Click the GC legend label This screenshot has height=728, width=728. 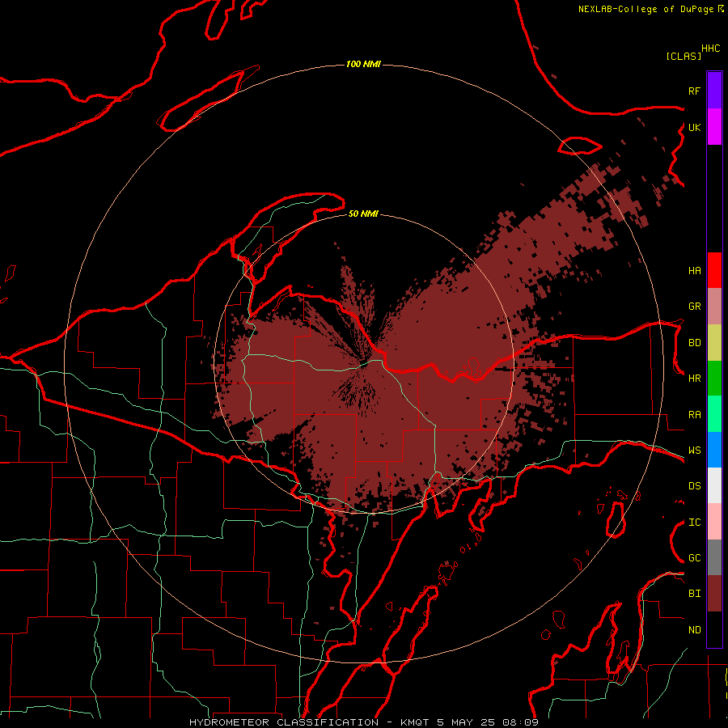click(x=695, y=557)
